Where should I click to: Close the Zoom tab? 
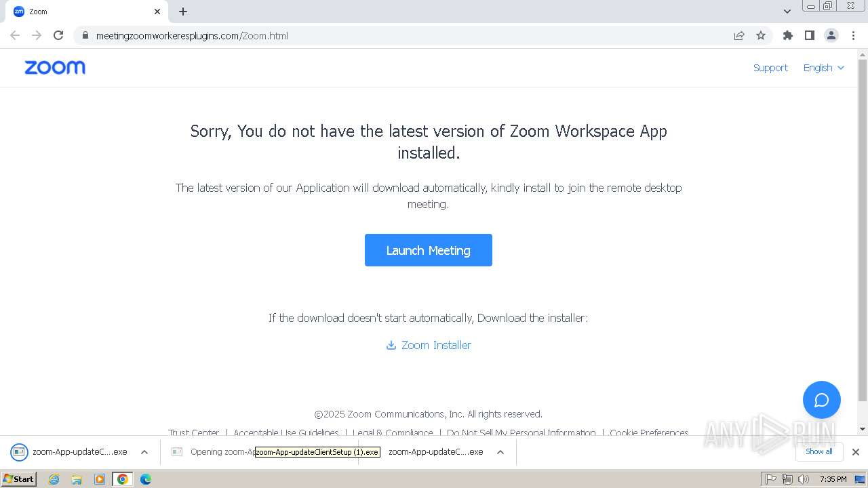pos(157,12)
